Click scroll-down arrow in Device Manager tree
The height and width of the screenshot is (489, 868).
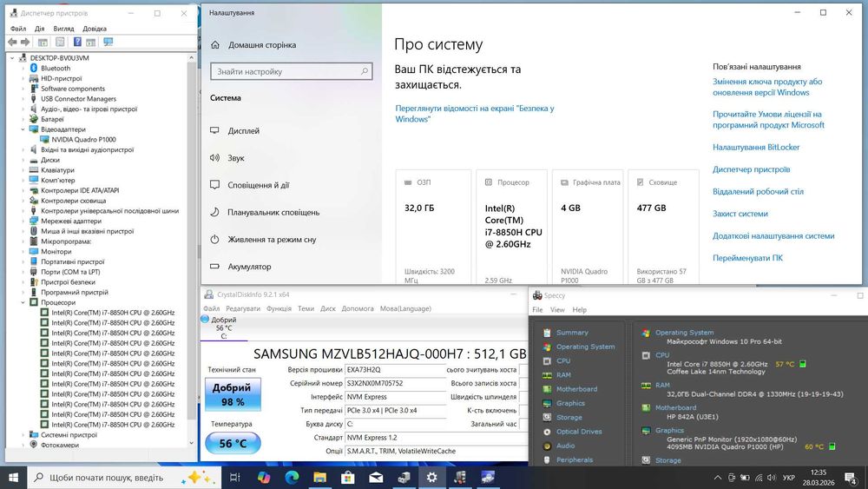(192, 443)
